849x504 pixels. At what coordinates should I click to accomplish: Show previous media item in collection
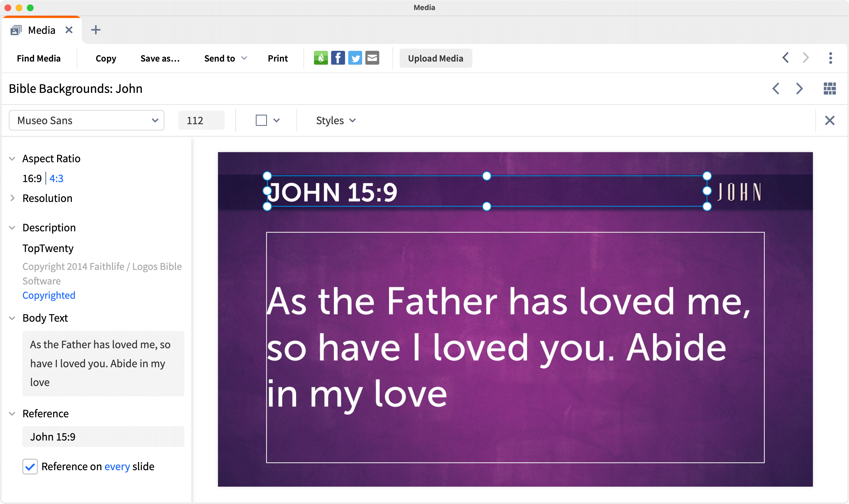coord(776,89)
